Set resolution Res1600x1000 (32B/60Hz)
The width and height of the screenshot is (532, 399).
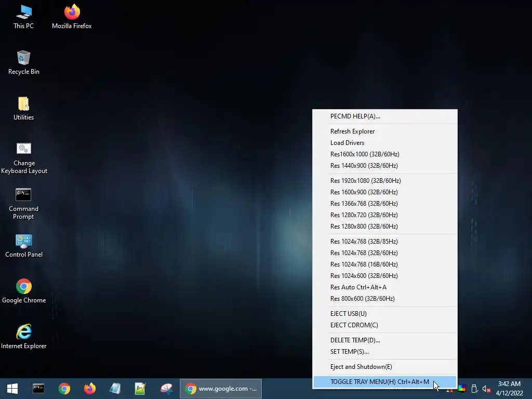[x=385, y=154]
